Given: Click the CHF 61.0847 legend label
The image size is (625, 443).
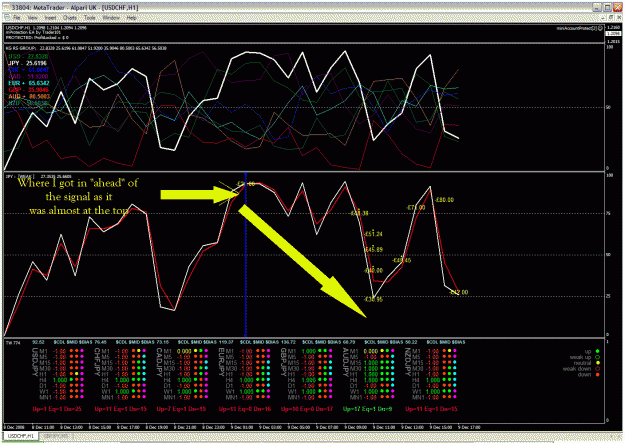Looking at the screenshot, I should click(x=29, y=70).
